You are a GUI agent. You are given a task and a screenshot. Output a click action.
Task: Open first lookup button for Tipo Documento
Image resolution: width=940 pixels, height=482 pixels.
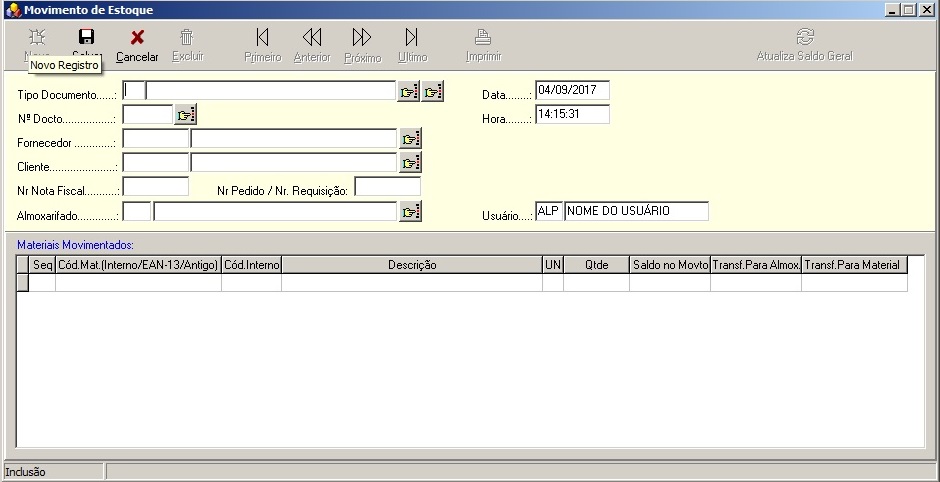(409, 92)
